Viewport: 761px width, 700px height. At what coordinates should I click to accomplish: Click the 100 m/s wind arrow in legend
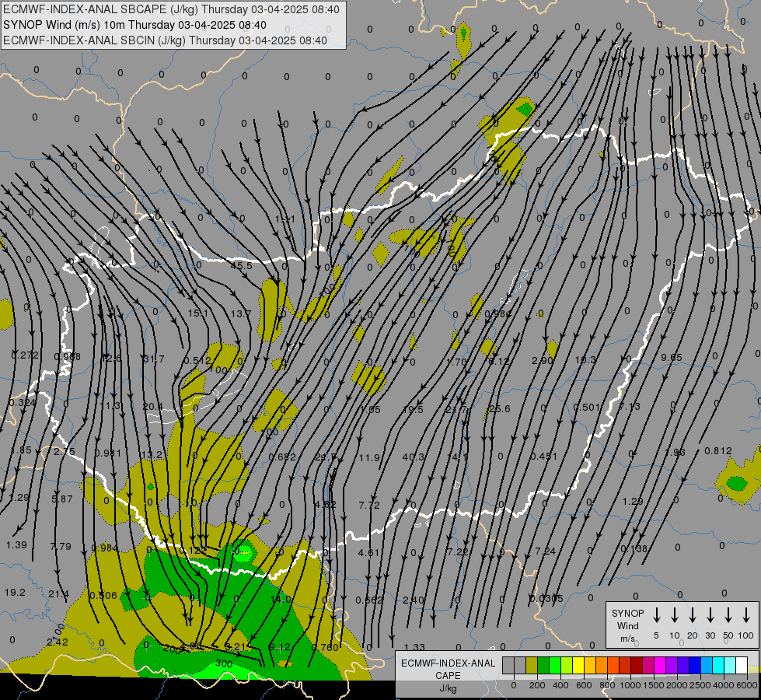coord(746,615)
